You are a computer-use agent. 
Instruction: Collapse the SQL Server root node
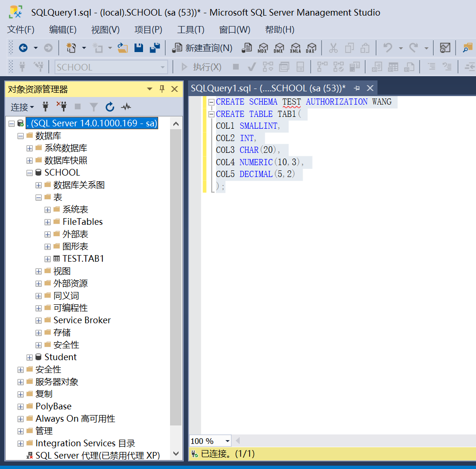tap(11, 124)
